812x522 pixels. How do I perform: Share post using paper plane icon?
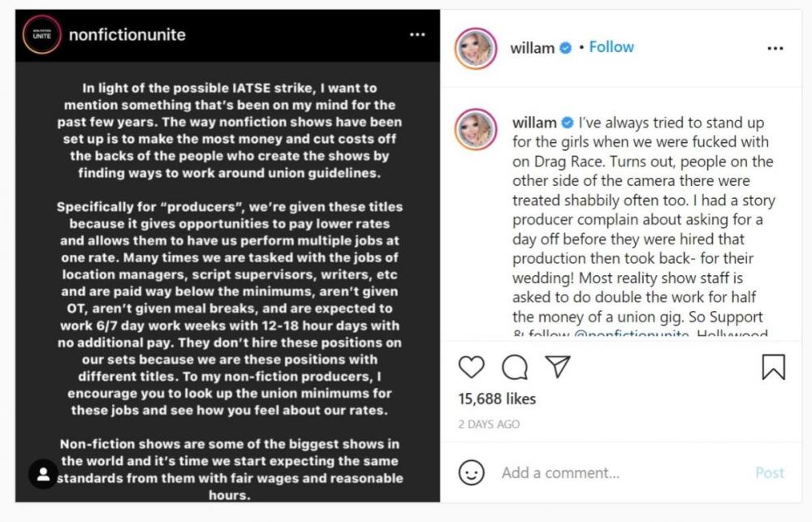click(x=557, y=367)
